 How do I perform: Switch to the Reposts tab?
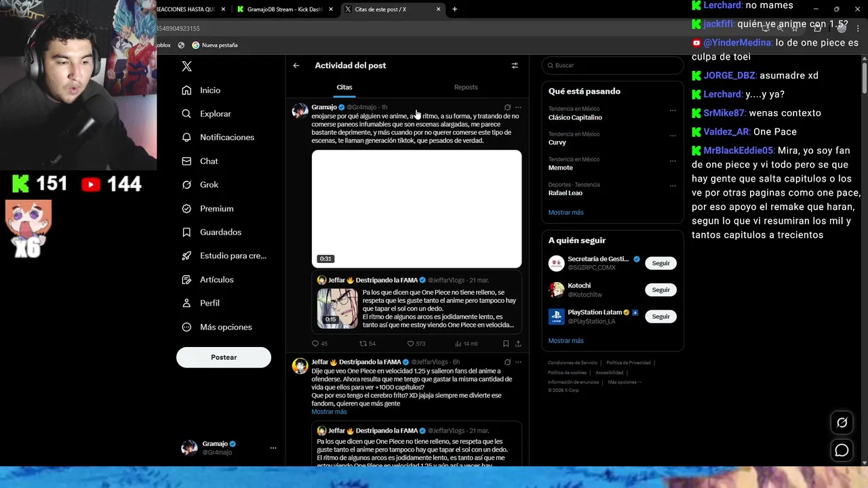point(466,87)
